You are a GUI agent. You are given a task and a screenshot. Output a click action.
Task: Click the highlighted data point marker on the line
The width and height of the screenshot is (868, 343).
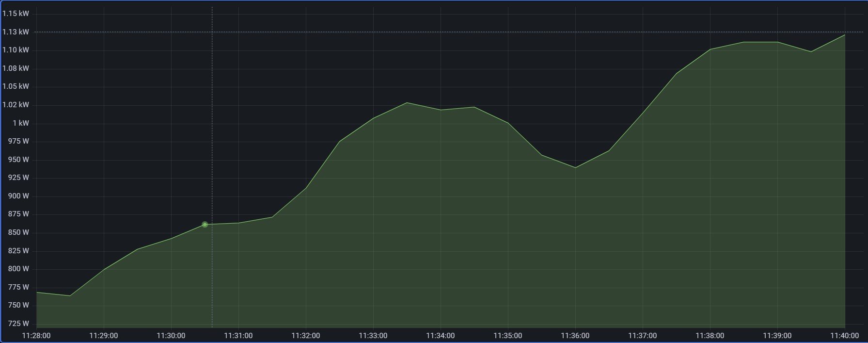205,225
